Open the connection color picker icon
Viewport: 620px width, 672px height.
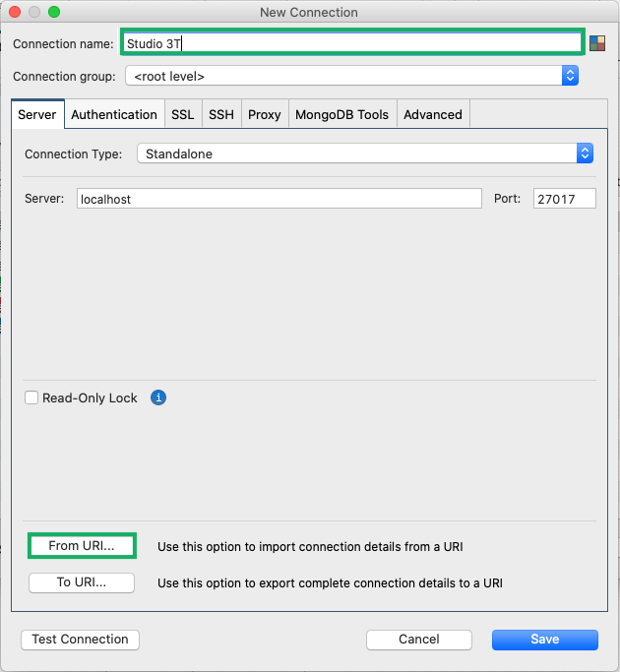[x=597, y=43]
